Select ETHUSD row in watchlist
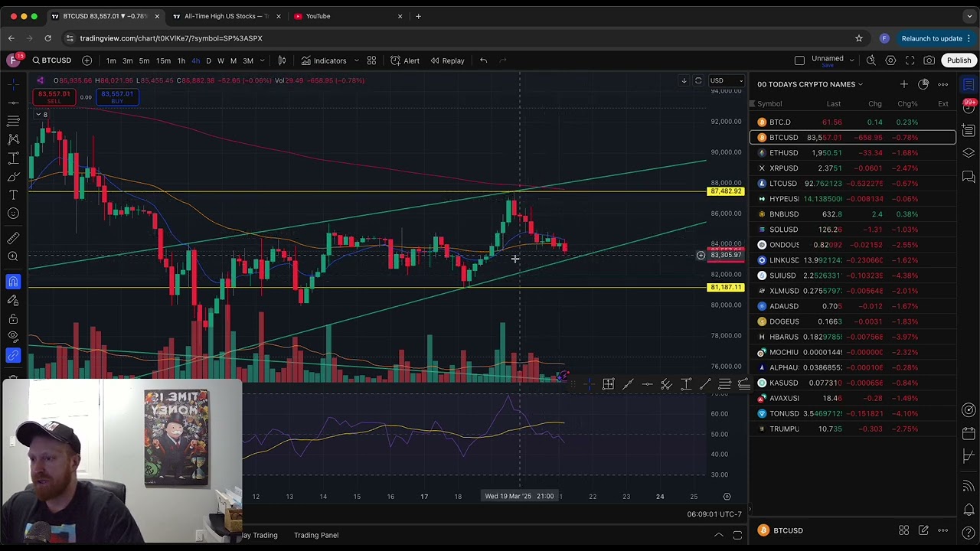Viewport: 980px width, 551px height. click(853, 153)
